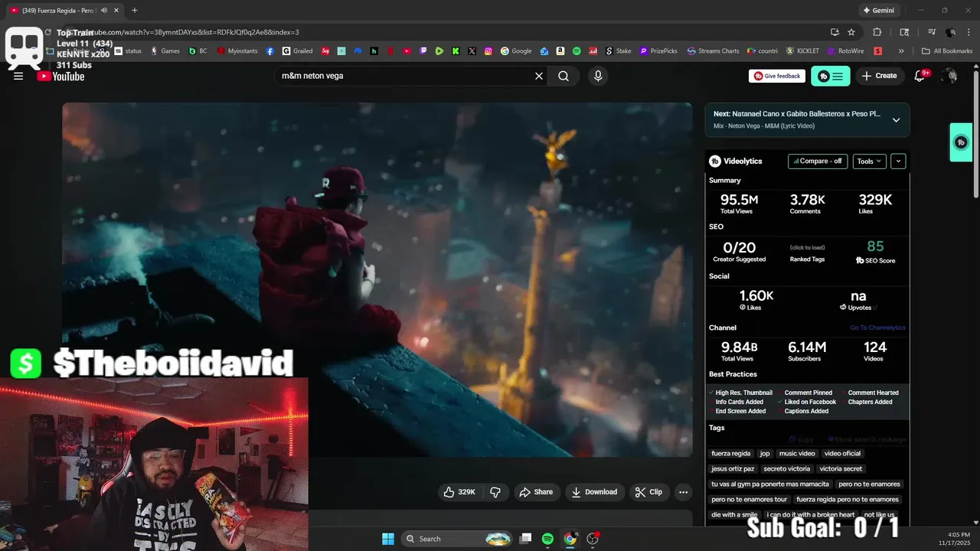Select the 'jop' tag
Viewport: 980px width, 551px height.
click(765, 453)
